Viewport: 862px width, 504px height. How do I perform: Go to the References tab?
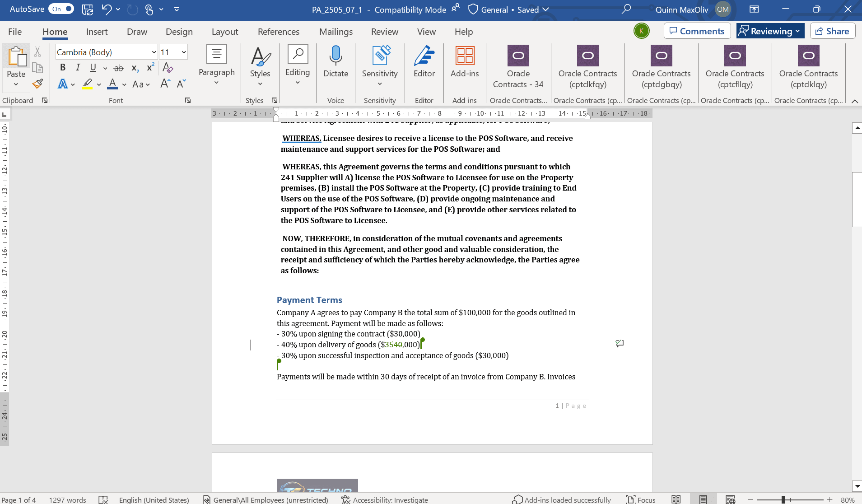point(279,32)
